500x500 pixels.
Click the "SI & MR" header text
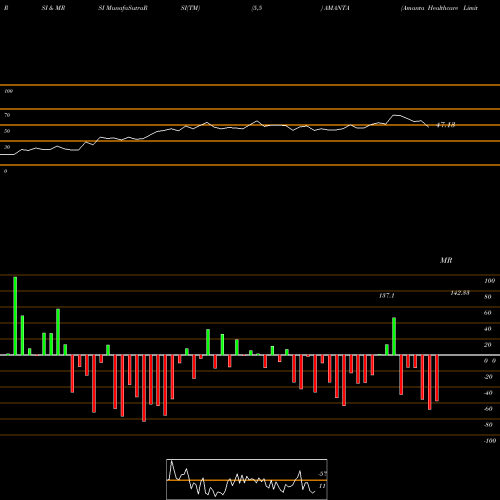53,8
